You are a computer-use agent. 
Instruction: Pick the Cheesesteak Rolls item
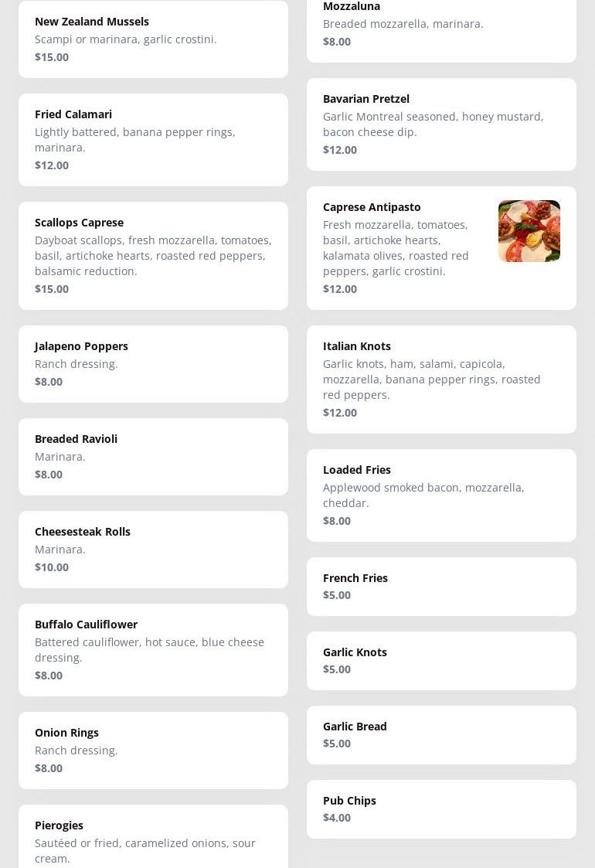click(153, 549)
